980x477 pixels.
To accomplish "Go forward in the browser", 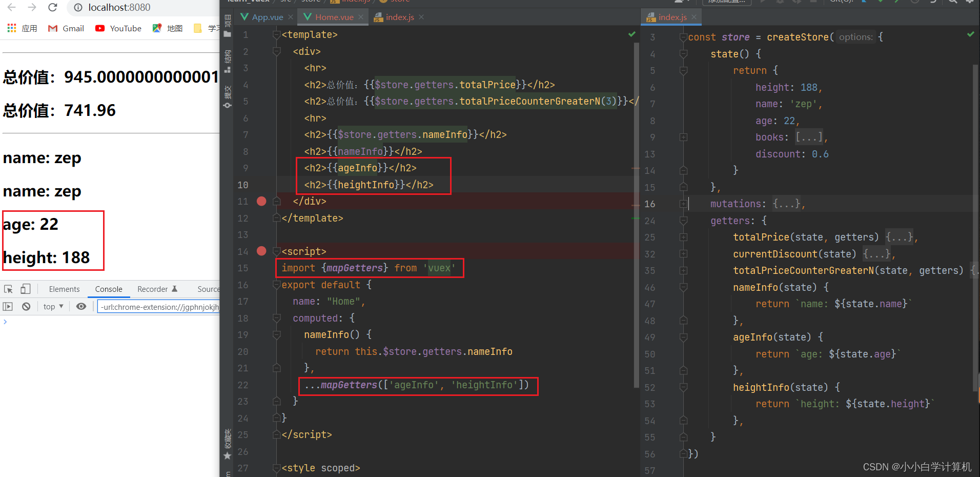I will pos(32,7).
